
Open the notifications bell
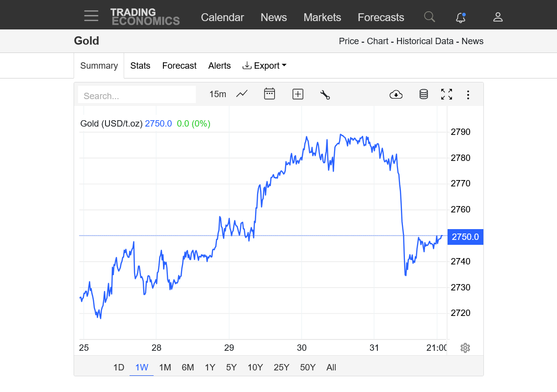[x=460, y=18]
